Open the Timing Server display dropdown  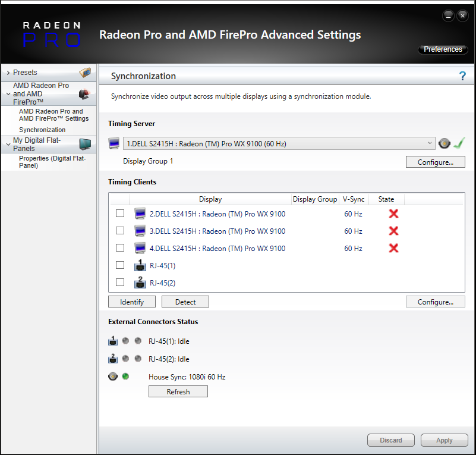430,143
